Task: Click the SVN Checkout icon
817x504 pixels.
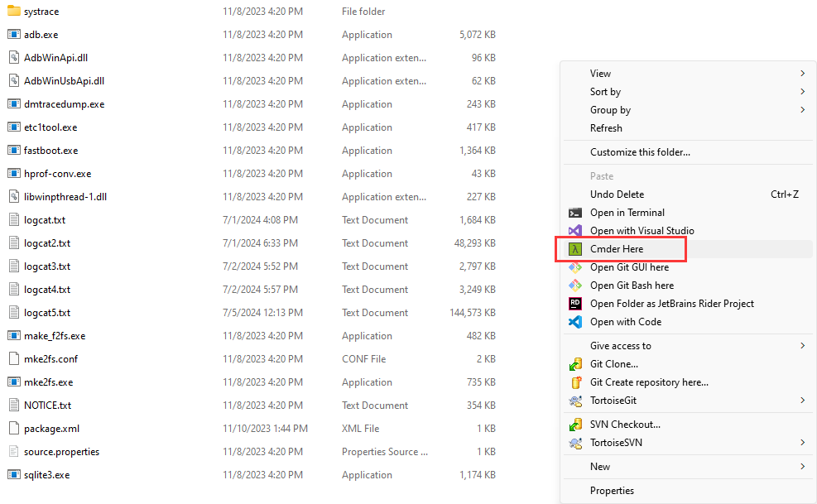Action: click(x=575, y=425)
